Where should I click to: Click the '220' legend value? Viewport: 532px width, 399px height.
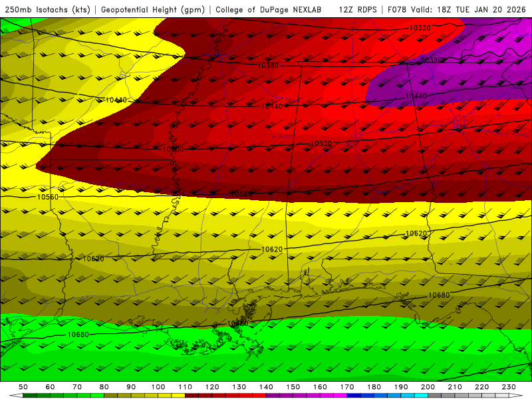[481, 387]
